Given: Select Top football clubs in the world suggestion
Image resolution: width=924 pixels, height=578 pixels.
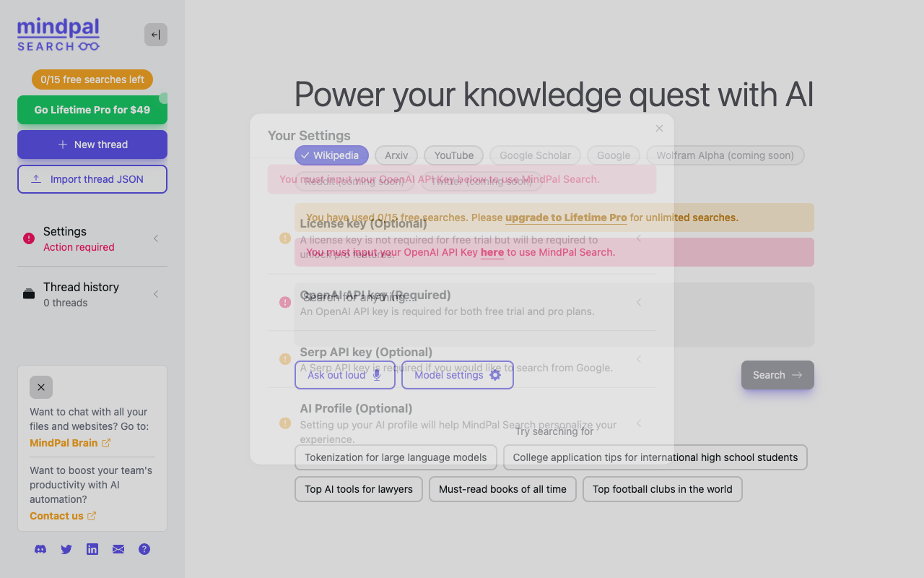Looking at the screenshot, I should 663,489.
